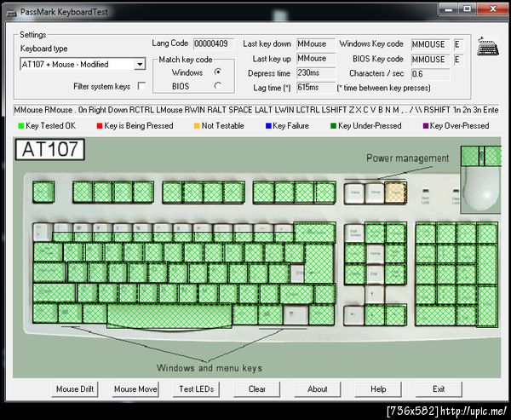511x420 pixels.
Task: Click the Exit button
Action: coord(439,389)
